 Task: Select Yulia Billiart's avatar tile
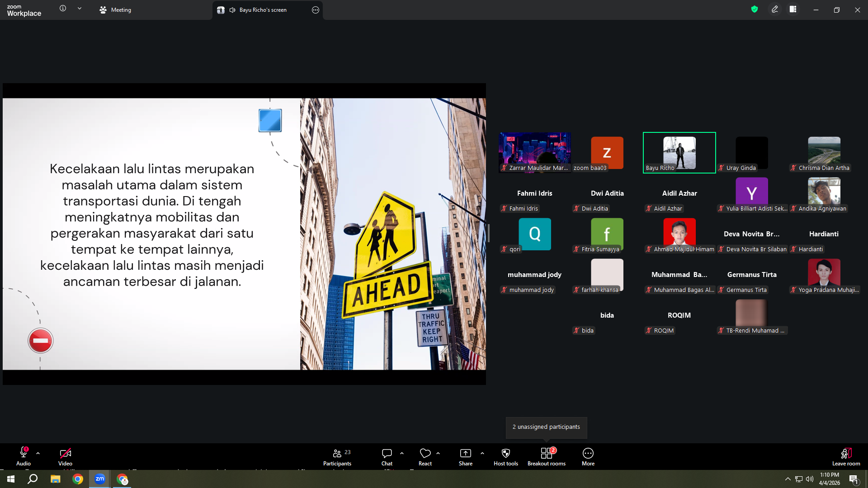(x=752, y=193)
